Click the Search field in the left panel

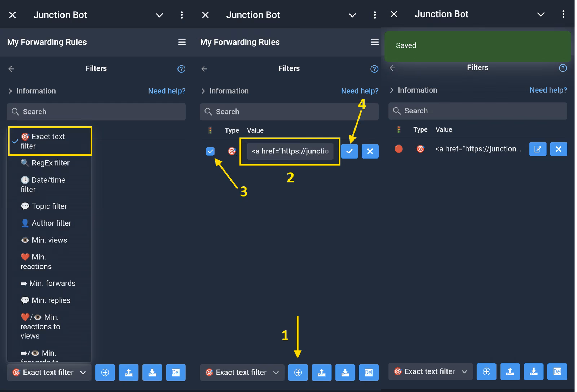96,112
